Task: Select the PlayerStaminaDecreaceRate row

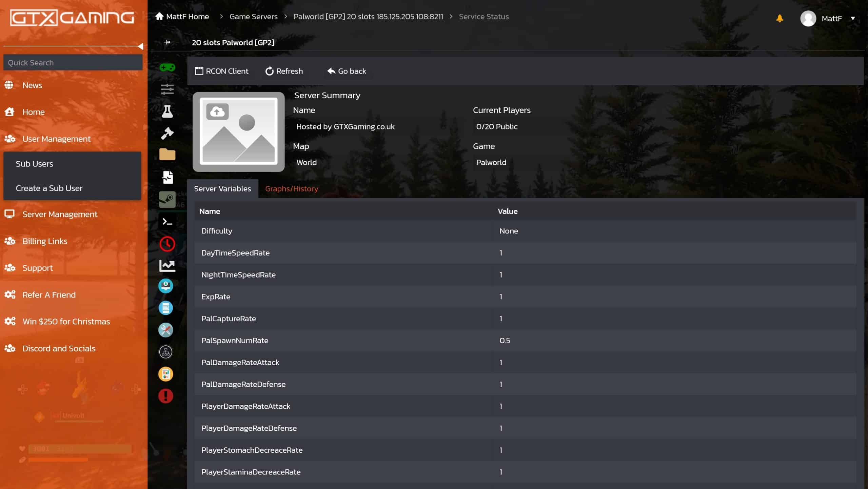Action: [525, 472]
